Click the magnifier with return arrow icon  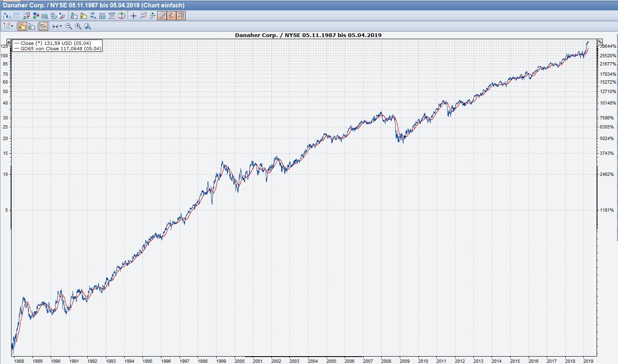88,26
